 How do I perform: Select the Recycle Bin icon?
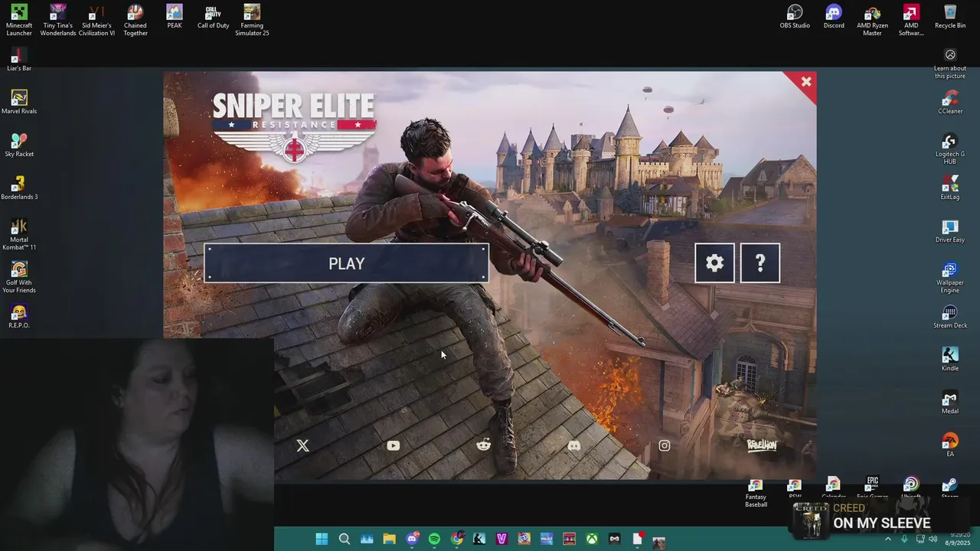950,17
